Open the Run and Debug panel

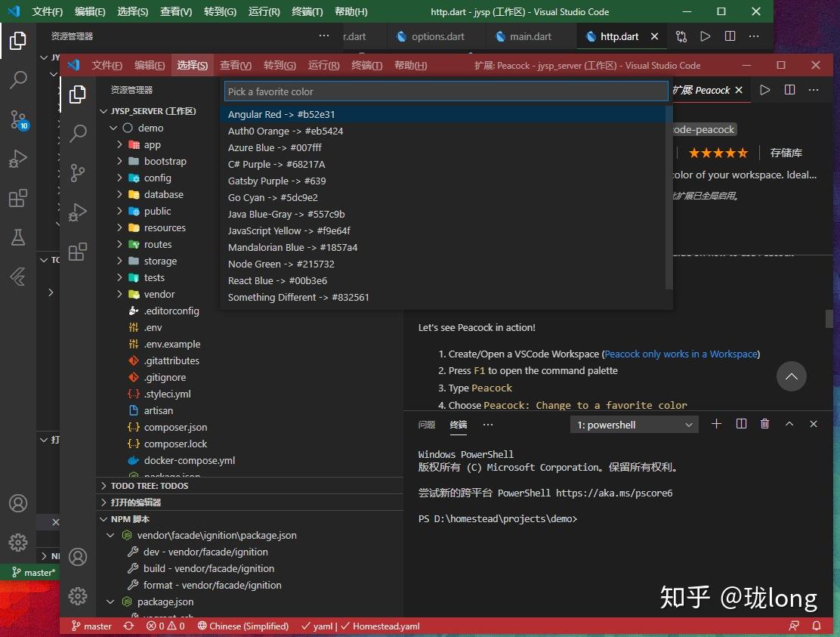click(x=17, y=159)
